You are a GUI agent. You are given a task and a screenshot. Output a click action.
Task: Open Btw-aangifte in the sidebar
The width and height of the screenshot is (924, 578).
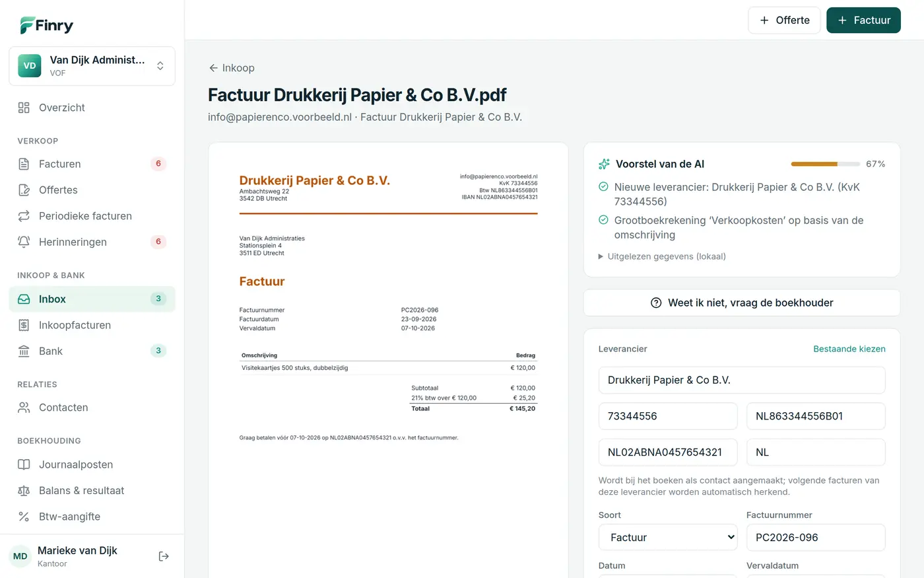[x=92, y=517]
